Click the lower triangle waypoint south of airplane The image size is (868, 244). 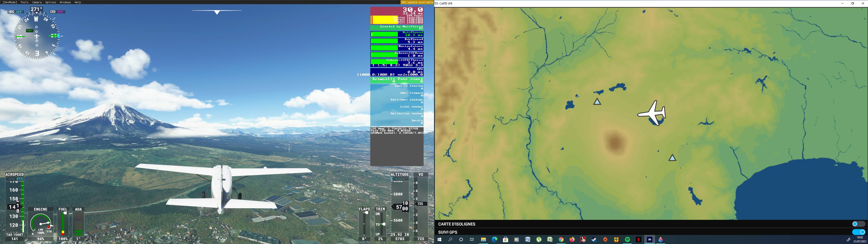672,157
